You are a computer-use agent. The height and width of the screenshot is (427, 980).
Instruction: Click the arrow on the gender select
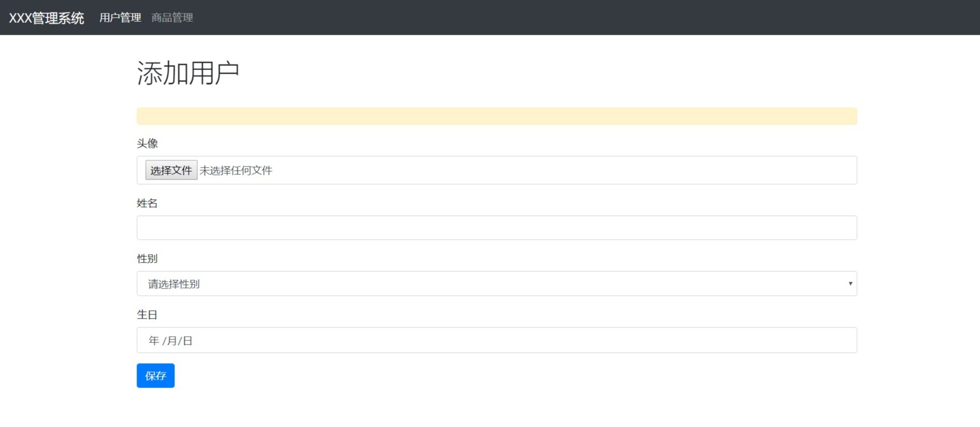click(850, 284)
